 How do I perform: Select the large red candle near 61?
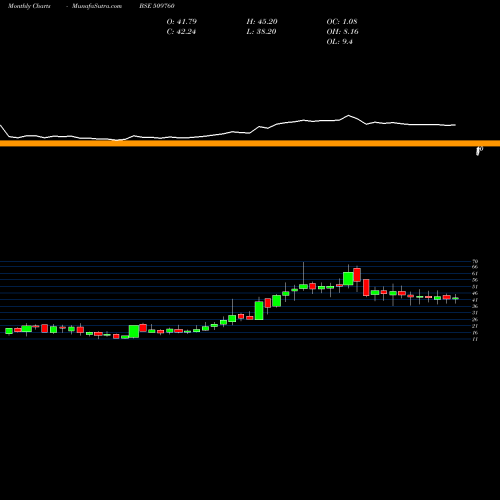point(357,275)
